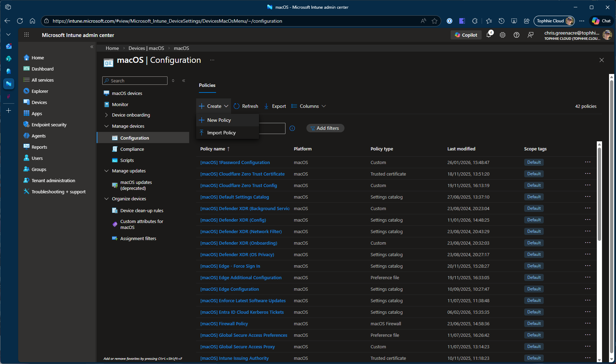The image size is (616, 364).
Task: Collapse the left navigation sidebar
Action: click(x=92, y=47)
